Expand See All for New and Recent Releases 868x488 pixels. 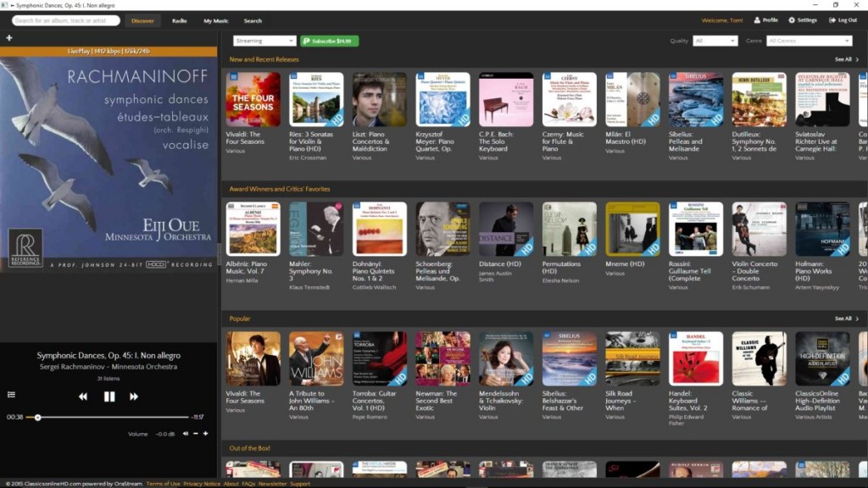[847, 59]
